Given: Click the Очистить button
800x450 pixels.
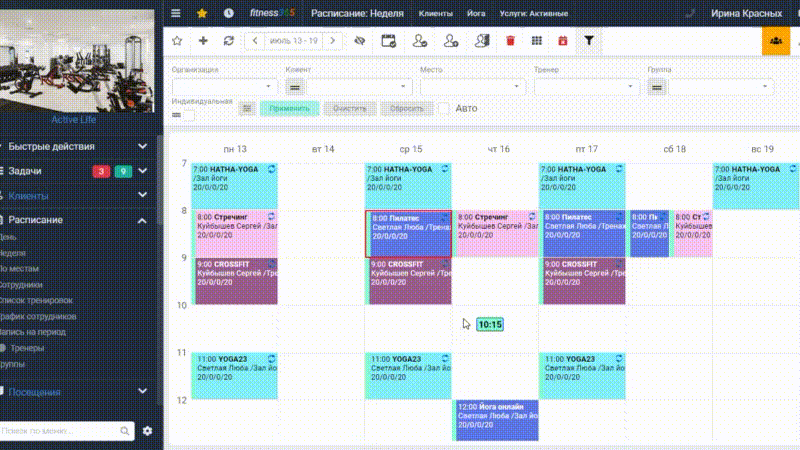Looking at the screenshot, I should pyautogui.click(x=349, y=108).
